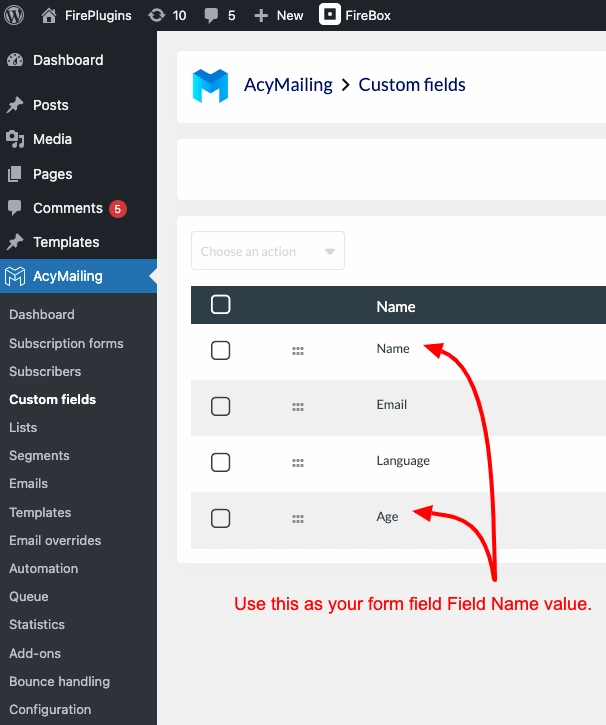
Task: Open Lists submenu
Action: point(23,427)
